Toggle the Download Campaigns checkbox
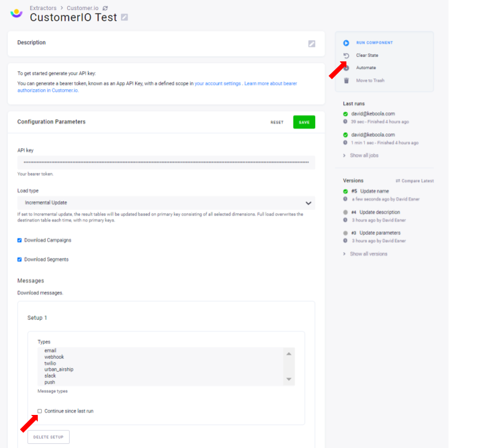Screen dimensions: 478x448 coord(19,240)
